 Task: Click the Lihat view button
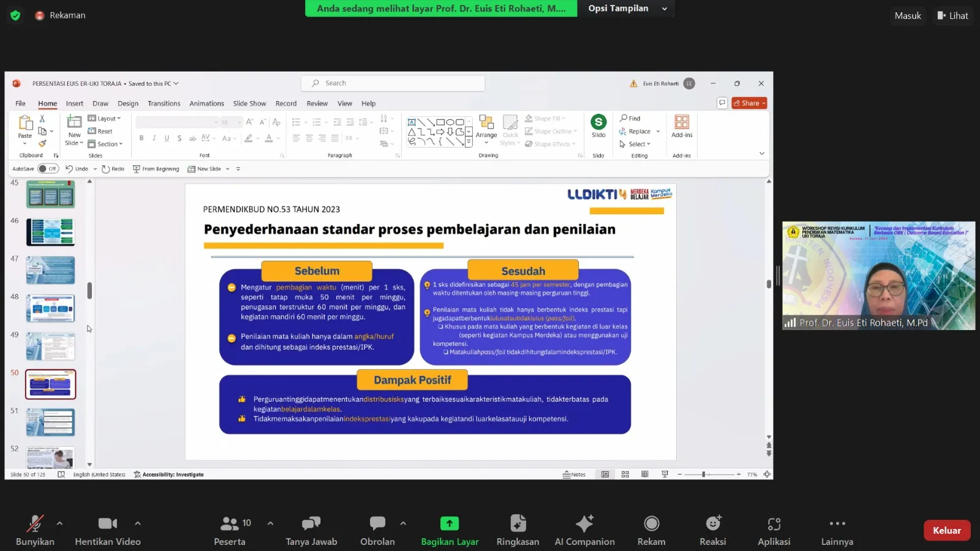pos(952,15)
